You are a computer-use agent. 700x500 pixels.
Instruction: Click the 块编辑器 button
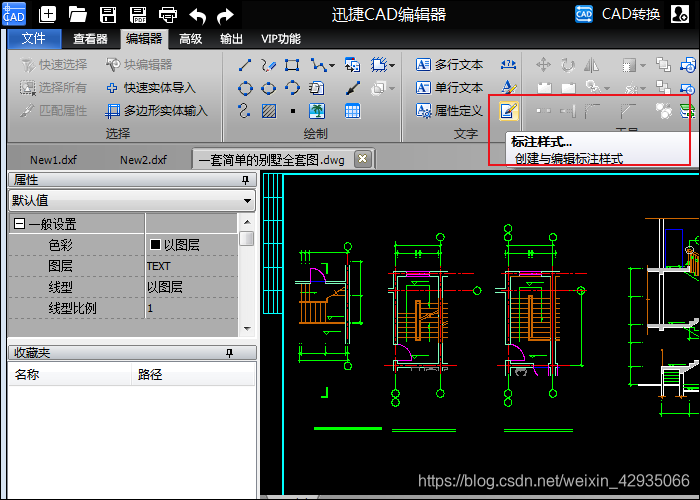tap(139, 65)
